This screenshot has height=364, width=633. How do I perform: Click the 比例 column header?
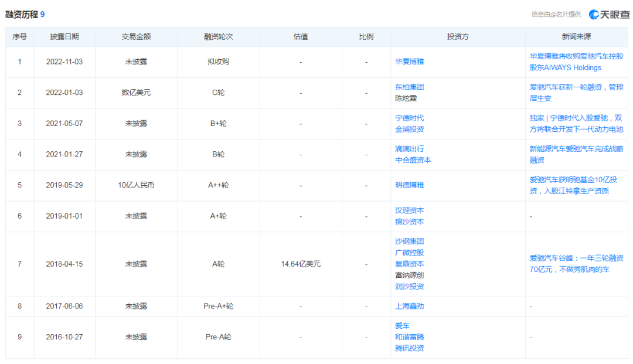point(366,37)
